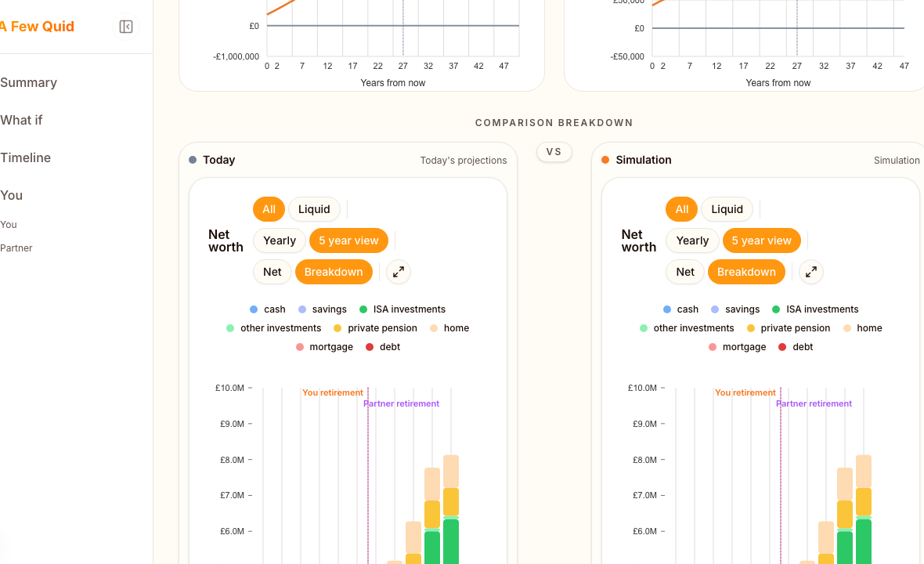The image size is (924, 564).
Task: Expand the Today net worth chart fullscreen
Action: pyautogui.click(x=399, y=272)
